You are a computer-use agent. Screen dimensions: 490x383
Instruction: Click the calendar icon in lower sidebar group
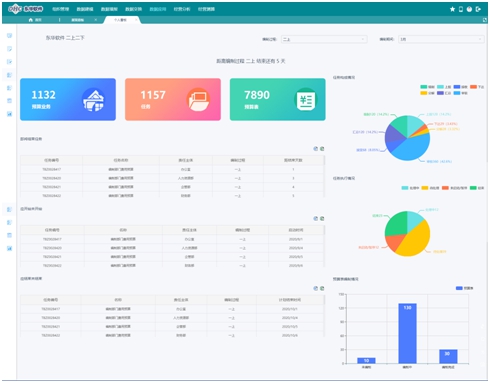[9, 235]
